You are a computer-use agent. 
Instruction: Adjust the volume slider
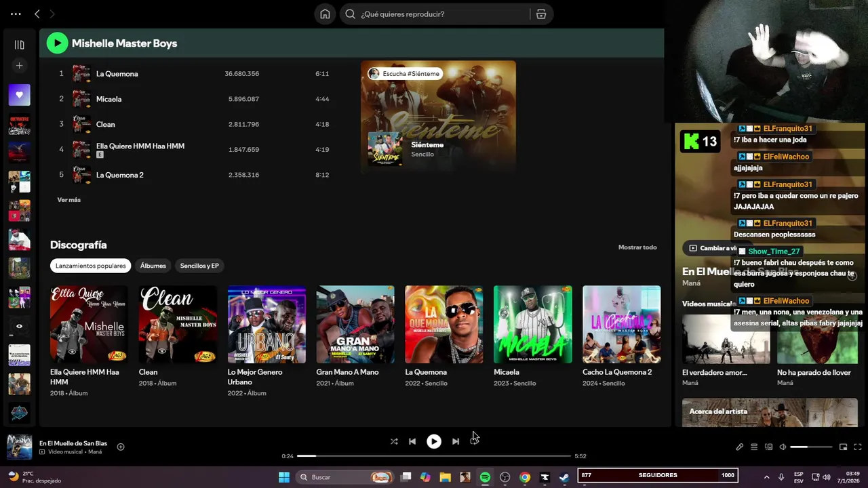click(811, 447)
